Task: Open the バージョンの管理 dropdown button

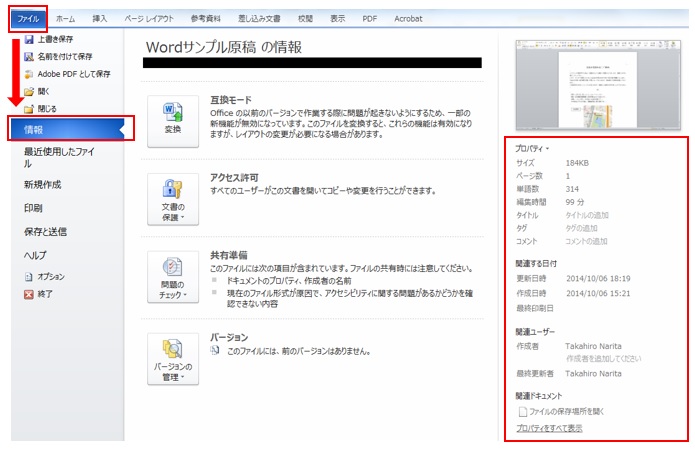Action: click(x=173, y=359)
